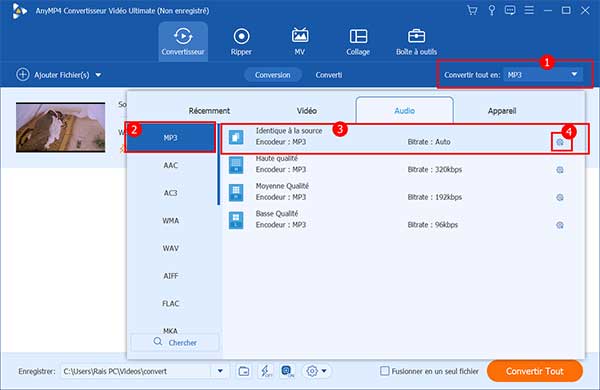This screenshot has width=600, height=390.
Task: Click Bitrate : 96kbps text
Action: point(433,225)
